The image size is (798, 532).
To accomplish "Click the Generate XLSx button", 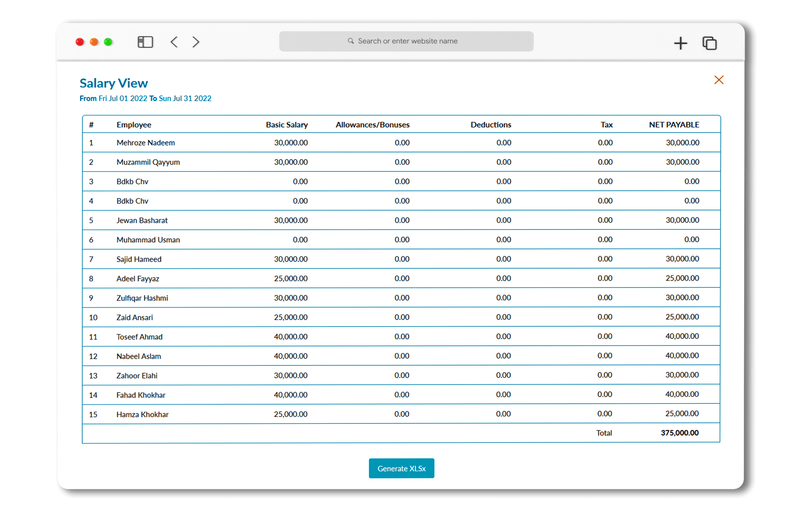I will [401, 468].
